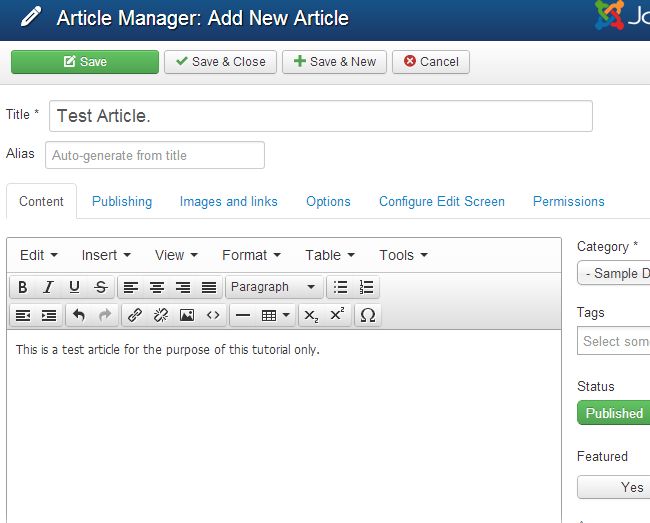Open the table insert dropdown
650x523 pixels.
point(275,315)
